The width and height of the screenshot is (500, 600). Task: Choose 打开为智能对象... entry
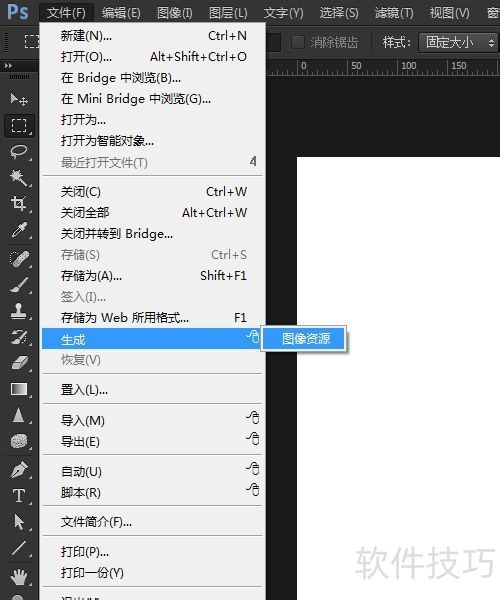tap(152, 141)
